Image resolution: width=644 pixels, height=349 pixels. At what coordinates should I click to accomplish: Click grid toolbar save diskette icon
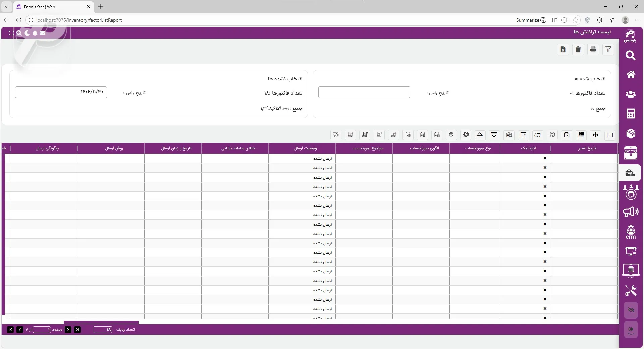coord(567,135)
